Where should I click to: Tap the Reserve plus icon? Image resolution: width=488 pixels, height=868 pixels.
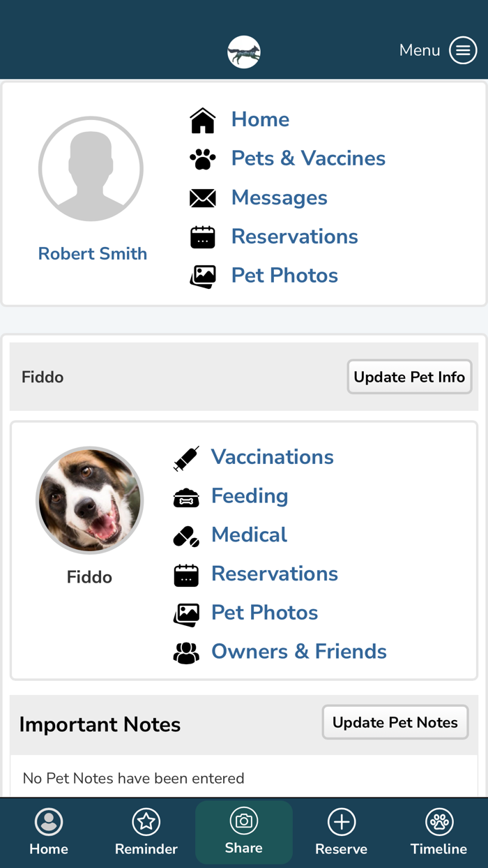point(341,822)
